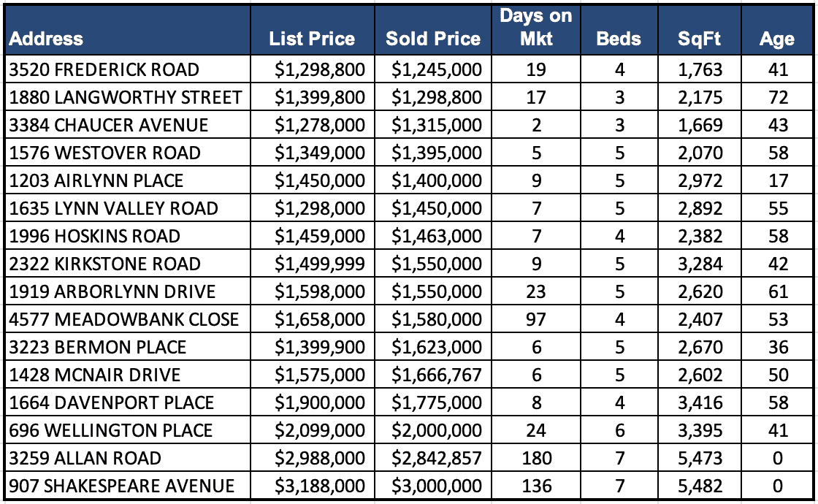Select the List Price column header
The height and width of the screenshot is (504, 818).
tap(312, 39)
